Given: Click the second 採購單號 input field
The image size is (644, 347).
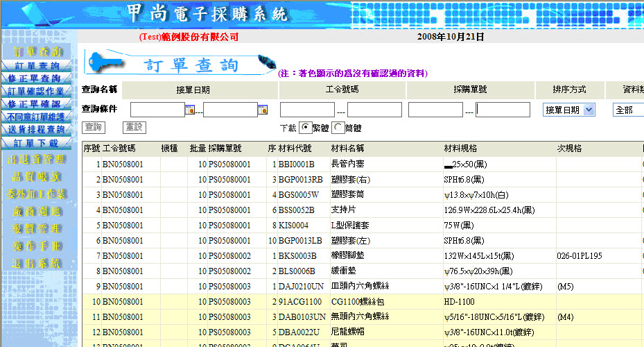Looking at the screenshot, I should 503,110.
